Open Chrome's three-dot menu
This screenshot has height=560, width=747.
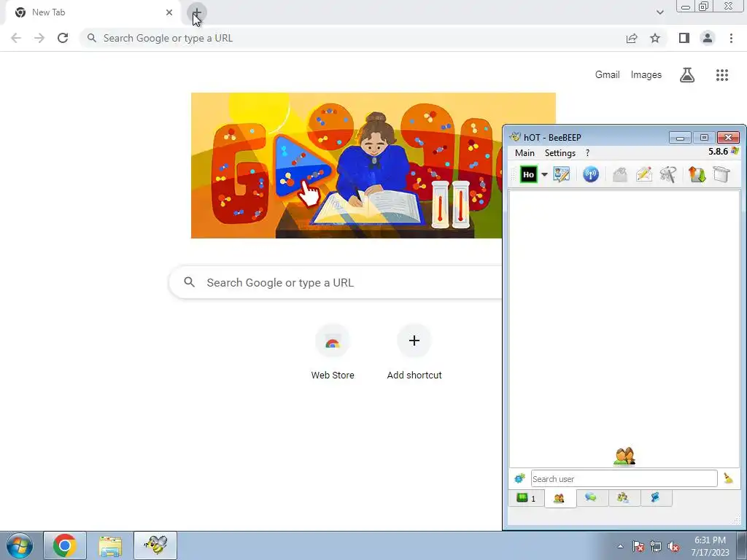click(x=731, y=38)
